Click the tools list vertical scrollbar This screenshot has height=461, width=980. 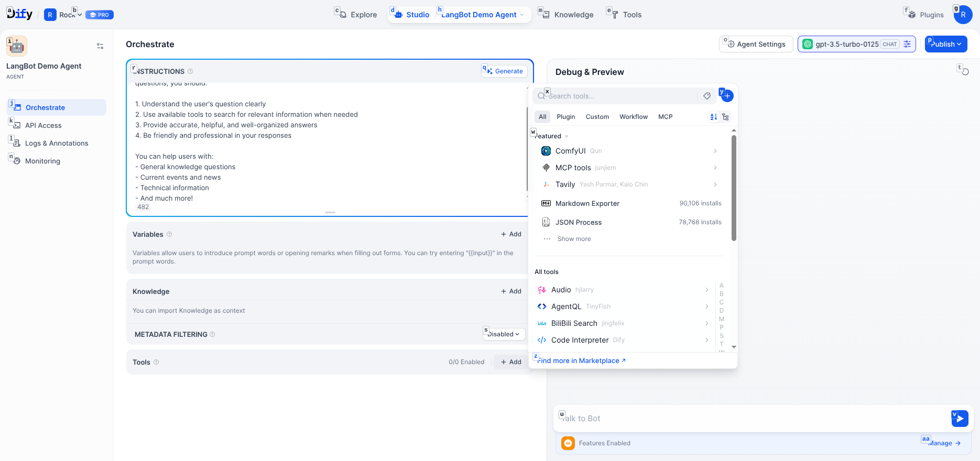734,189
